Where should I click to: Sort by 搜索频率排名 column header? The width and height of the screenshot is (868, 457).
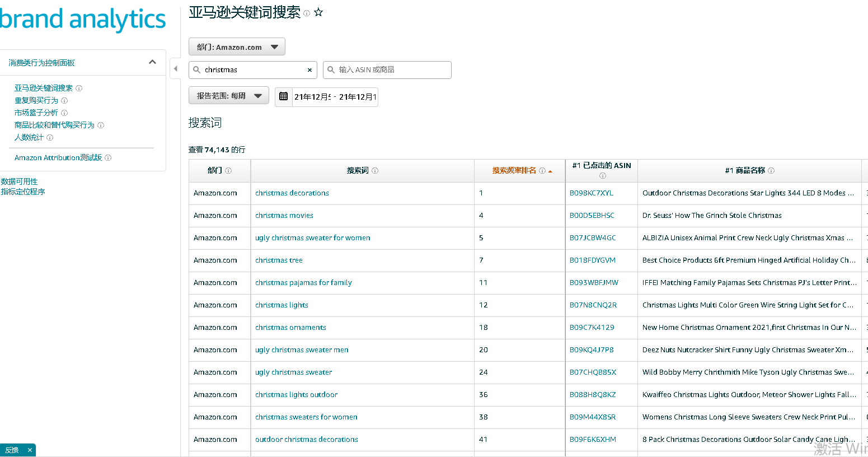pos(514,171)
